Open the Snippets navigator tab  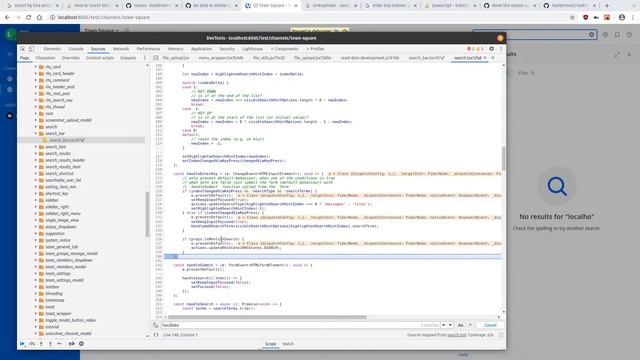pos(128,58)
